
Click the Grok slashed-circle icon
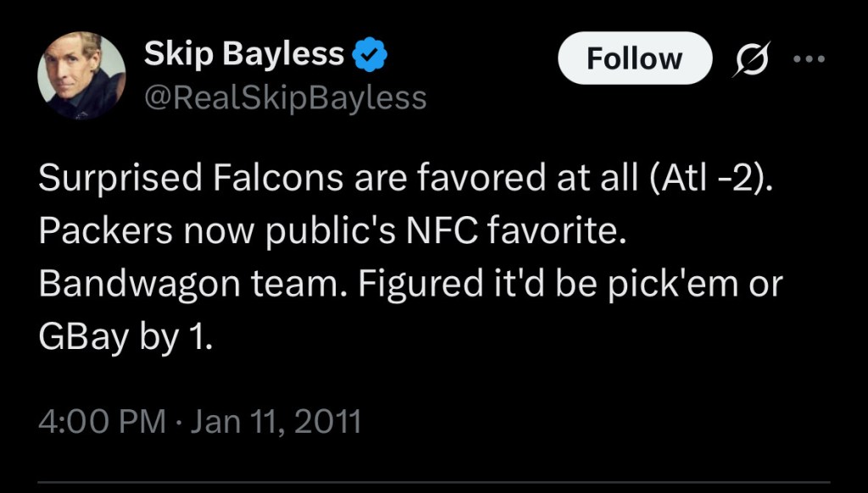coord(748,58)
